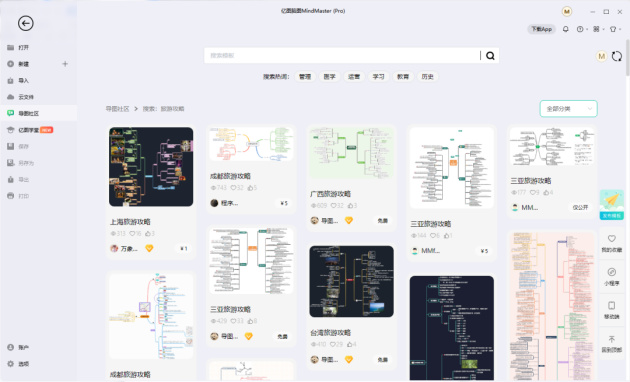Click the refresh sync arrows icon
The height and width of the screenshot is (382, 630).
click(x=617, y=56)
